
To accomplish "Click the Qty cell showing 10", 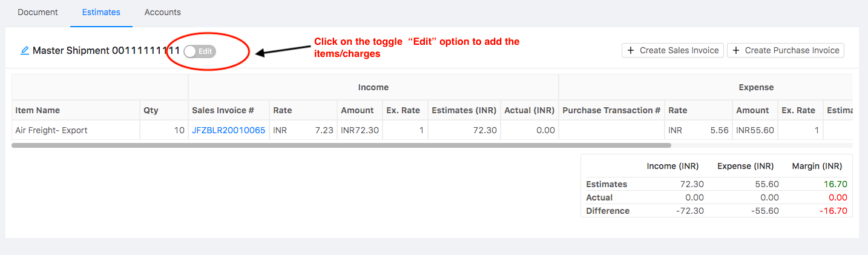I will click(164, 130).
